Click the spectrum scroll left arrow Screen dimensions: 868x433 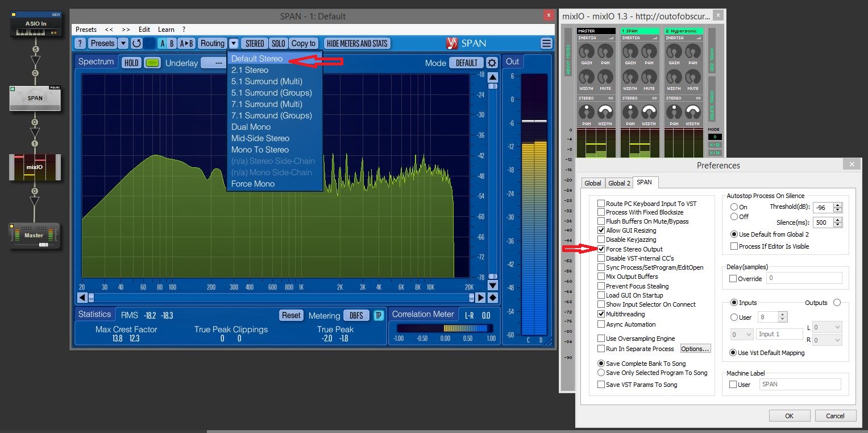click(82, 298)
